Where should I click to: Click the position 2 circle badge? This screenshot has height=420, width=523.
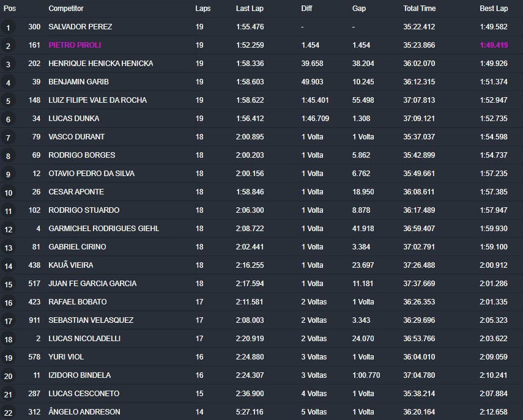pyautogui.click(x=8, y=46)
